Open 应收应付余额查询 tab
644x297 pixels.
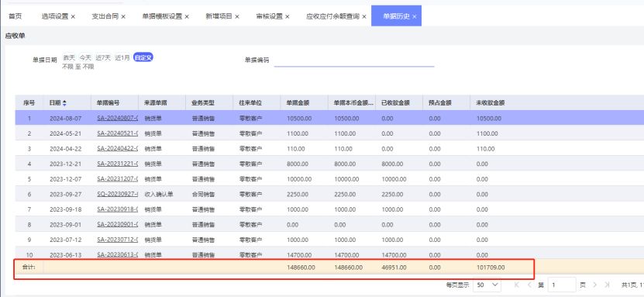pyautogui.click(x=332, y=16)
